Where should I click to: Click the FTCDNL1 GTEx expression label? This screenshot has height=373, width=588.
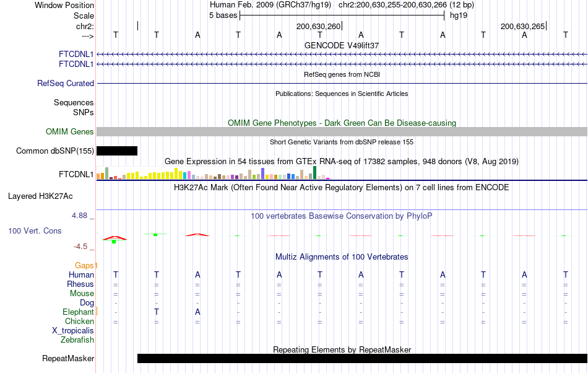point(76,175)
